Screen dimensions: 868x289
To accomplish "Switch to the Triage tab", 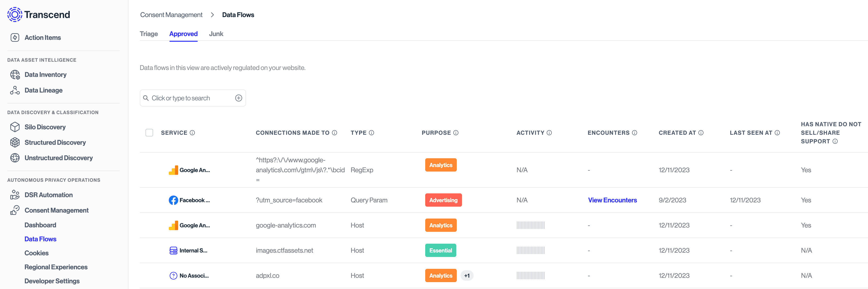I will 149,34.
